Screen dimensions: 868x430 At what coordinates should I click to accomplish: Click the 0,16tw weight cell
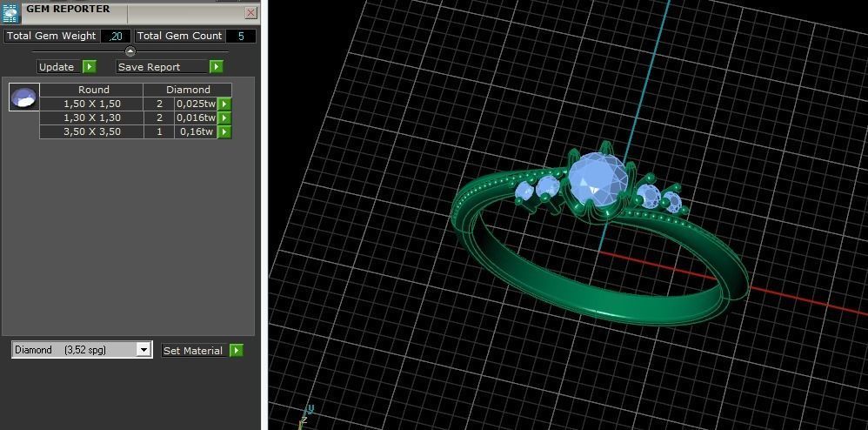[196, 132]
